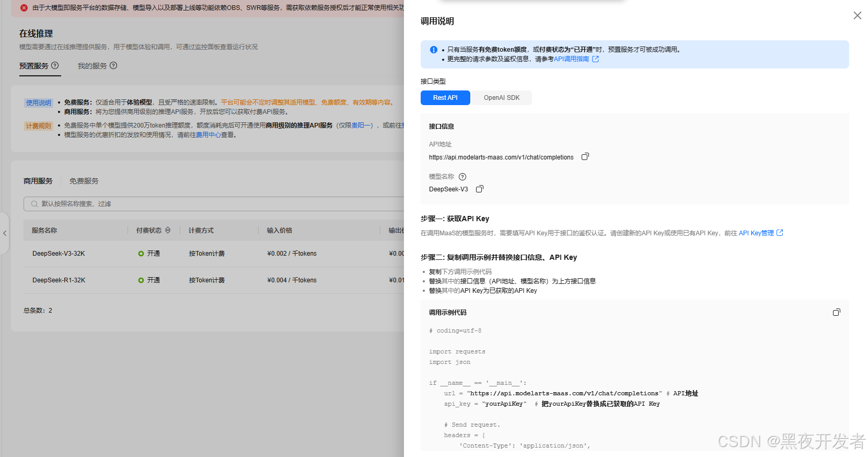This screenshot has height=457, width=868.
Task: Open the 费用中心 link
Action: coord(209,135)
